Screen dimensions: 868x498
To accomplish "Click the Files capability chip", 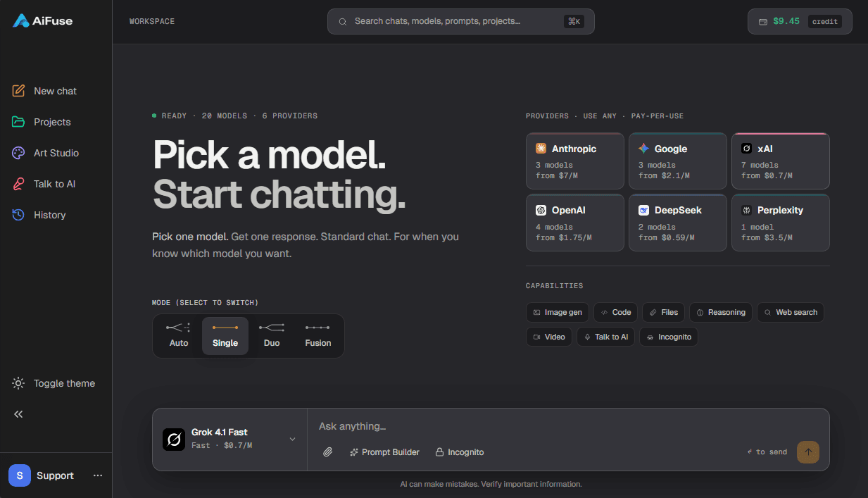I will 664,312.
